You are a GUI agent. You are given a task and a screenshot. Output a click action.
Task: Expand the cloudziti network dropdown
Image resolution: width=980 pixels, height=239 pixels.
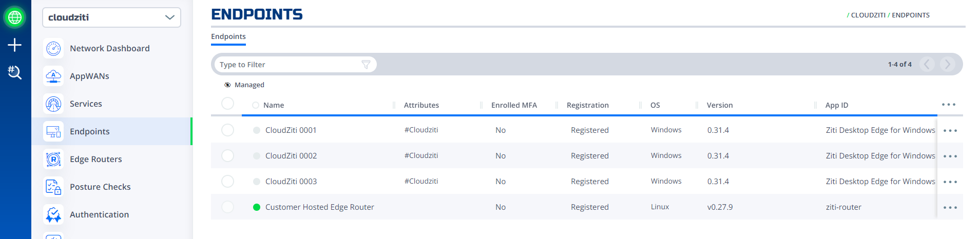(111, 17)
